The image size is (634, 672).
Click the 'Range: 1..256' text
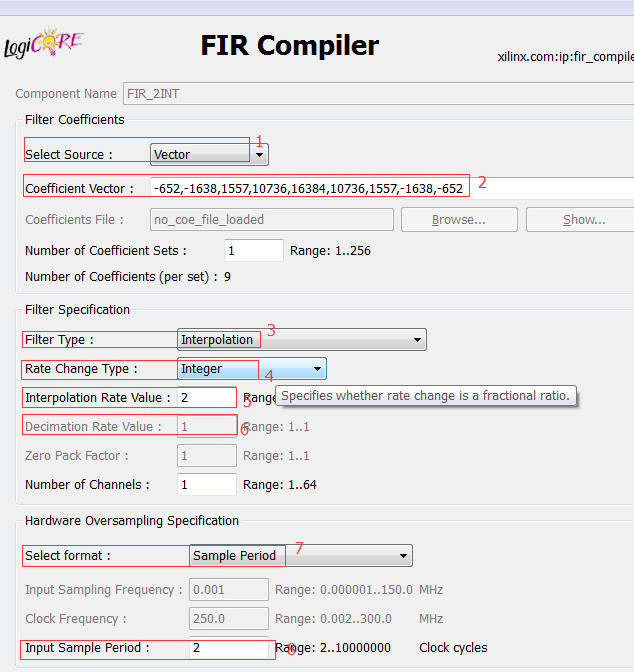click(x=330, y=251)
